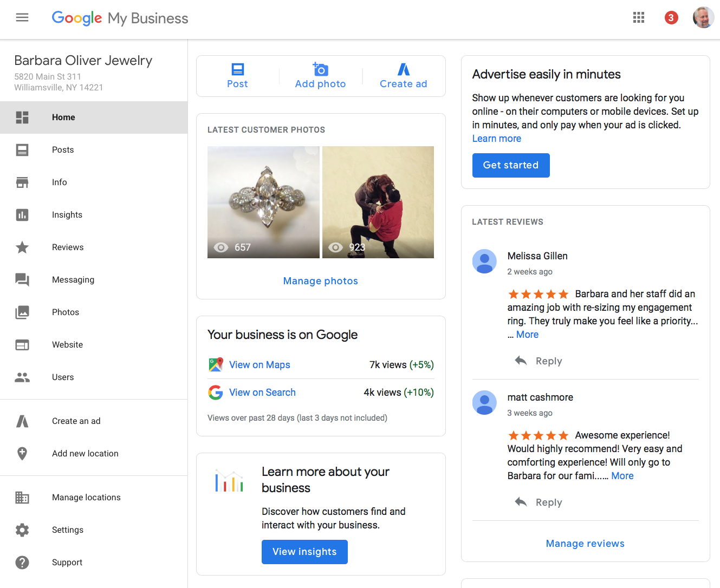Click the reply arrow under Melissa Gillen's review
Viewport: 720px width, 588px height.
(521, 361)
